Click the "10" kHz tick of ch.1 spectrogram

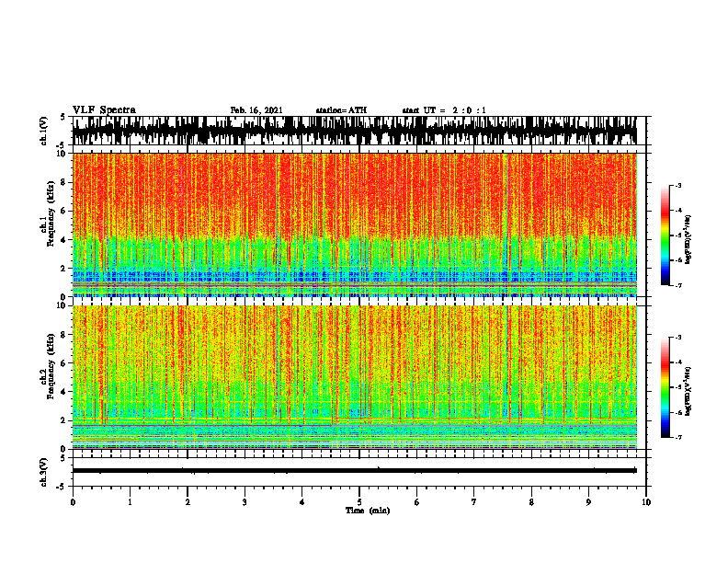tap(63, 155)
